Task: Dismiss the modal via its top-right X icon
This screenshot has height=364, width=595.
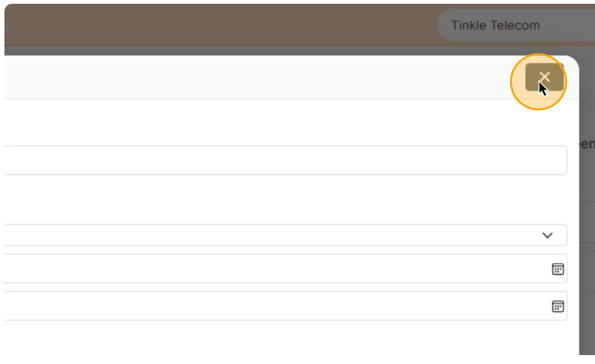Action: [x=544, y=77]
